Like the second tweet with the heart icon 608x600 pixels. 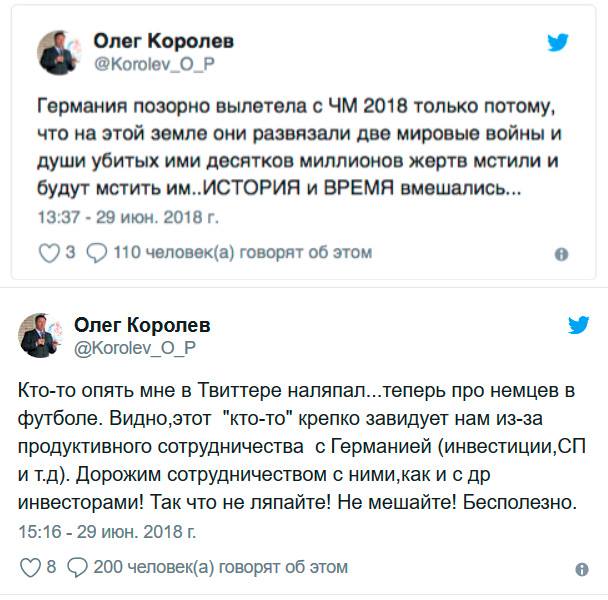[x=28, y=568]
